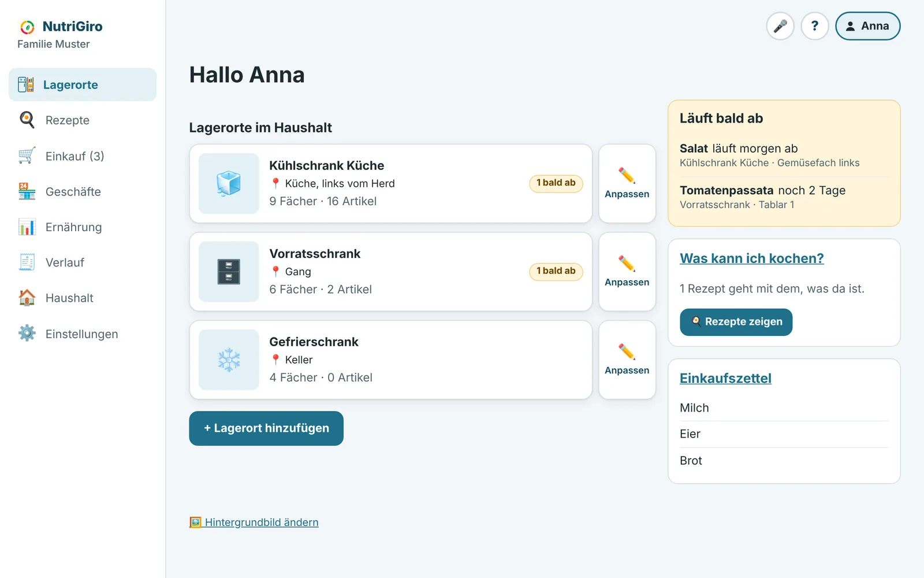The image size is (924, 578).
Task: Click the Einstellungen gear icon
Action: [x=27, y=334]
